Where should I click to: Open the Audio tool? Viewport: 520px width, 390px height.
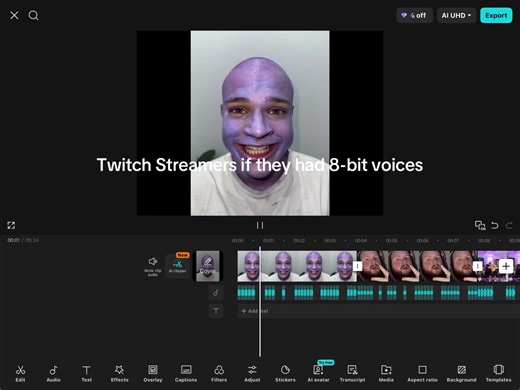pyautogui.click(x=53, y=373)
